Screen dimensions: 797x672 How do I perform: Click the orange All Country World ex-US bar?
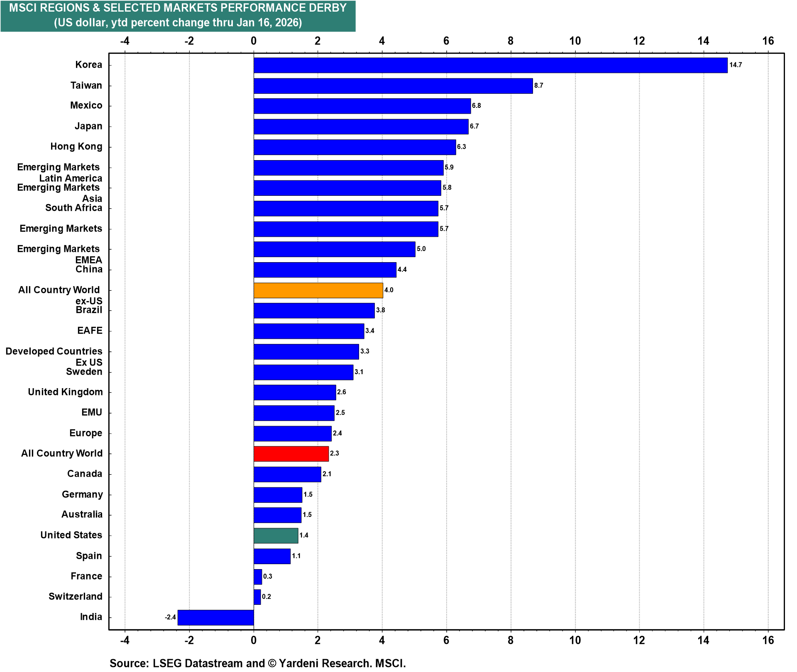318,290
